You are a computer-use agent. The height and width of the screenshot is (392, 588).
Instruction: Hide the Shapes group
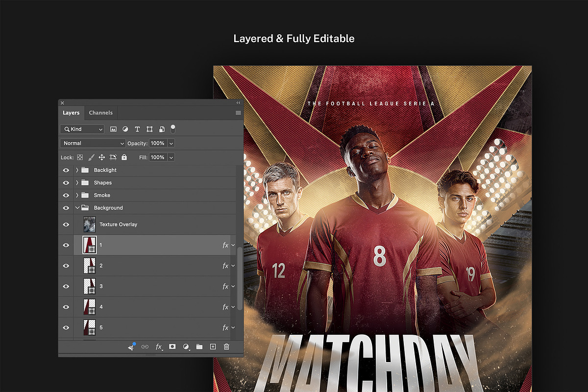point(66,183)
